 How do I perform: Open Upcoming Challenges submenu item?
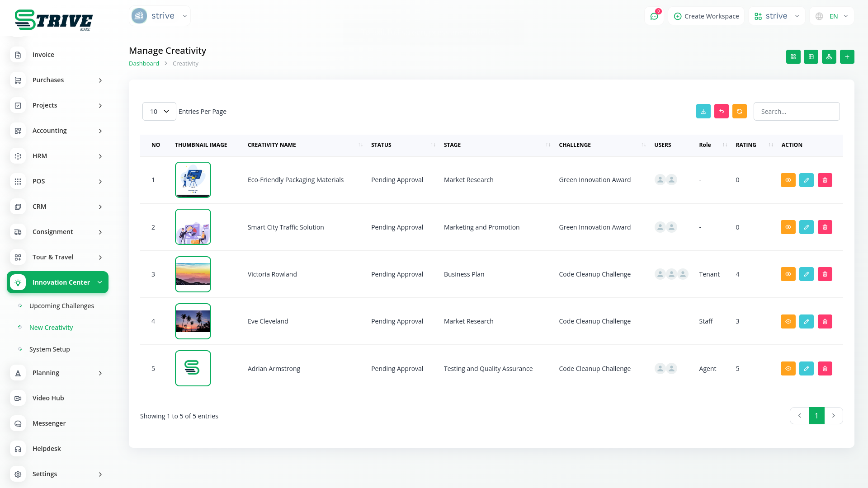point(61,306)
